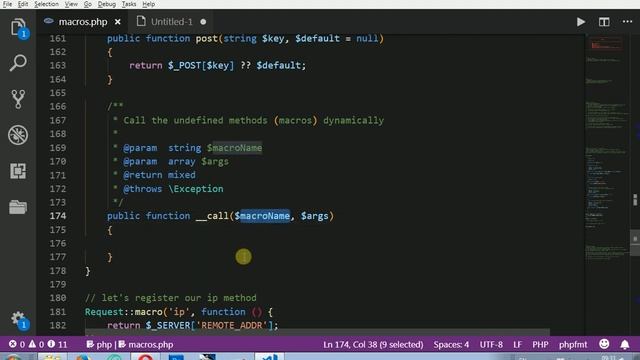Viewport: 640px width, 360px height.
Task: Click the 'post' function name on line 161
Action: point(207,38)
